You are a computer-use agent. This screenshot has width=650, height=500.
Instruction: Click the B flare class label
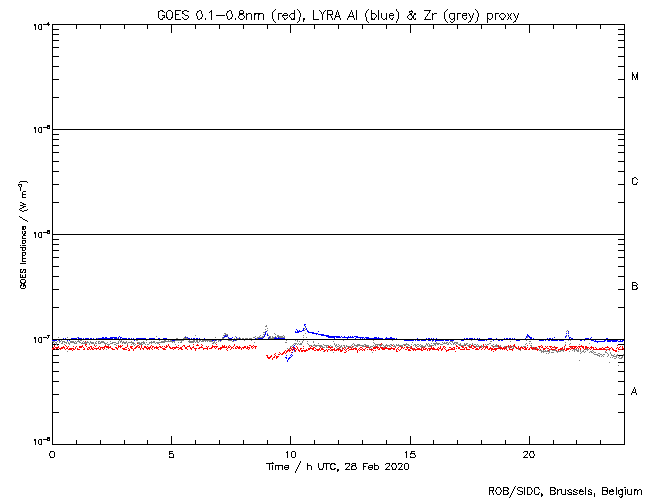pyautogui.click(x=635, y=287)
